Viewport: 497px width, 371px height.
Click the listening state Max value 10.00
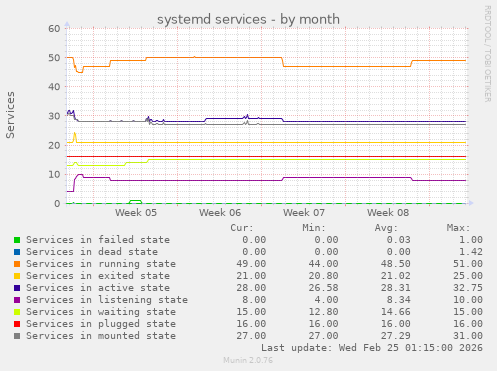tap(468, 300)
